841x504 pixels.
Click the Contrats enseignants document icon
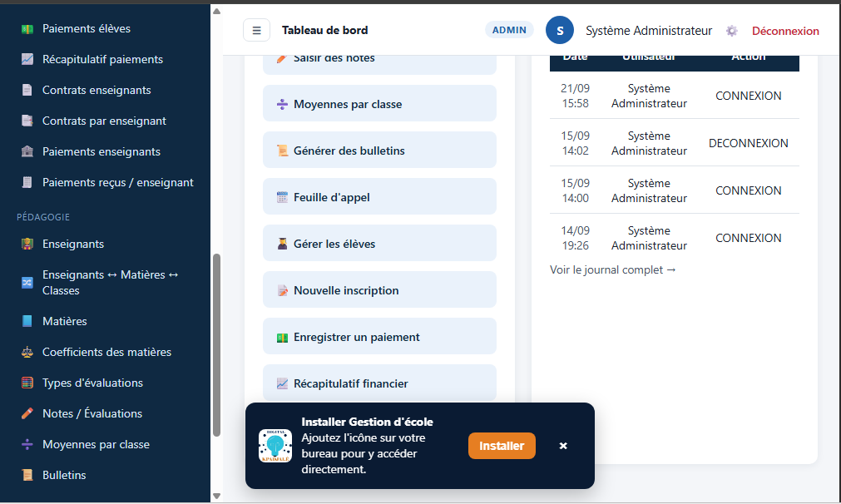(27, 90)
